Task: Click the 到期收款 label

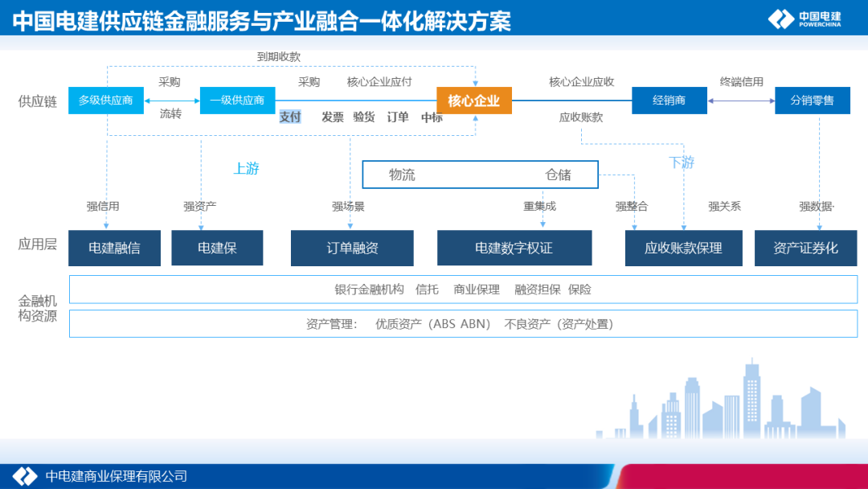Action: [x=279, y=56]
